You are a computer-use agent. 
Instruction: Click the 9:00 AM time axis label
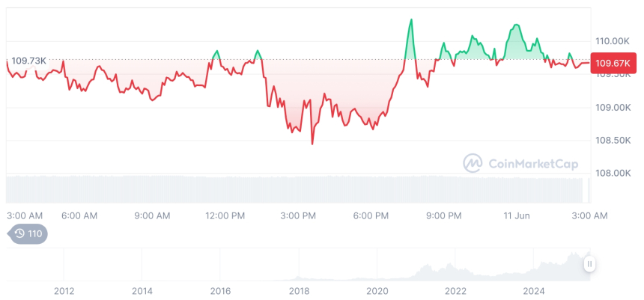152,215
